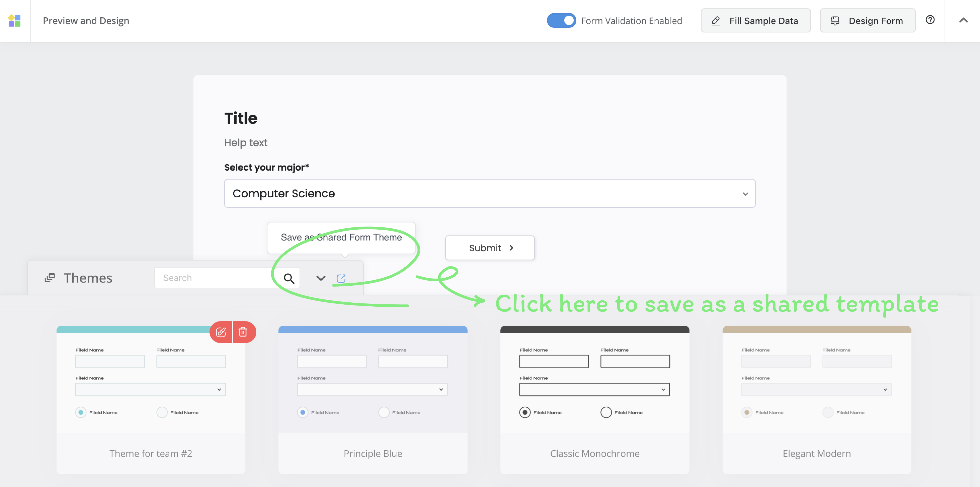The width and height of the screenshot is (980, 487).
Task: Click the app logo icon
Action: [15, 21]
